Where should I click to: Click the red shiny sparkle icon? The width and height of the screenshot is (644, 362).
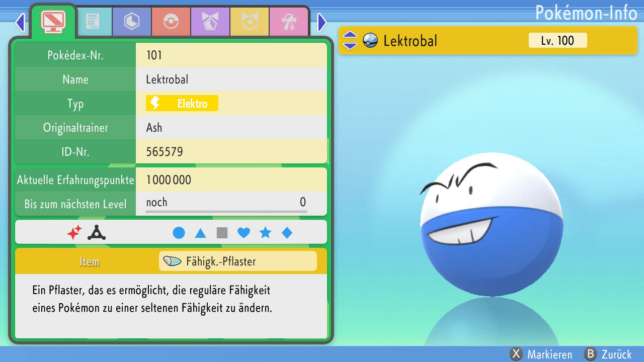click(x=74, y=232)
